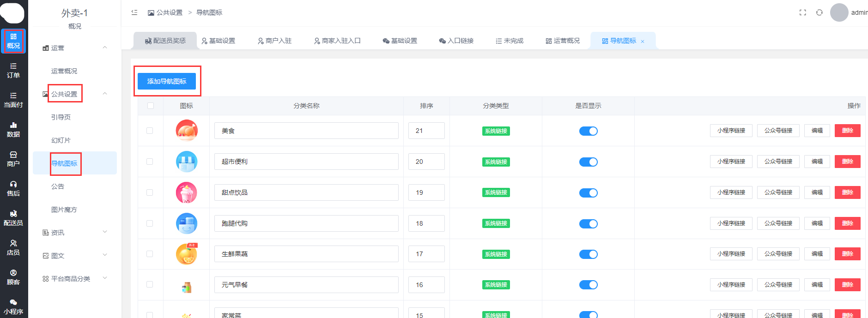Click the 数据 data chart icon
The width and height of the screenshot is (868, 318).
point(13,129)
